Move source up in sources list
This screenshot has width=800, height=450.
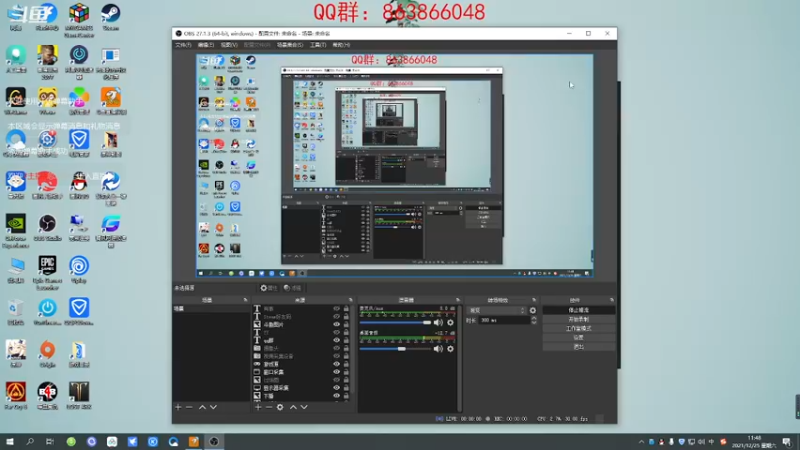point(293,407)
